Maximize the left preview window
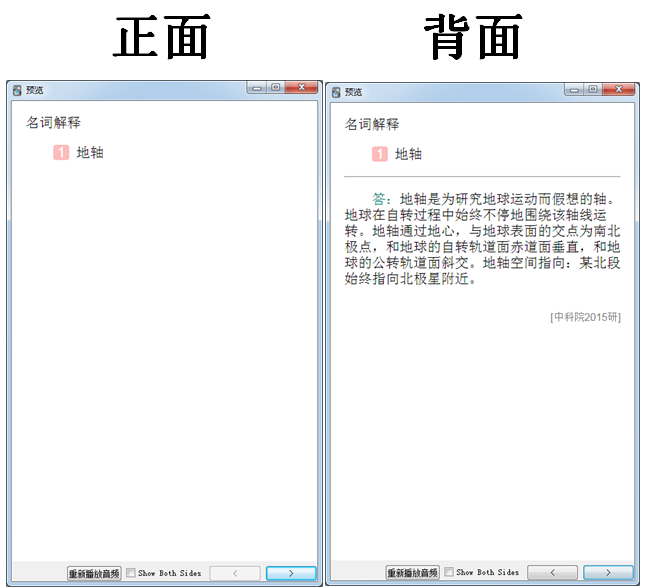646x588 pixels. 276,87
